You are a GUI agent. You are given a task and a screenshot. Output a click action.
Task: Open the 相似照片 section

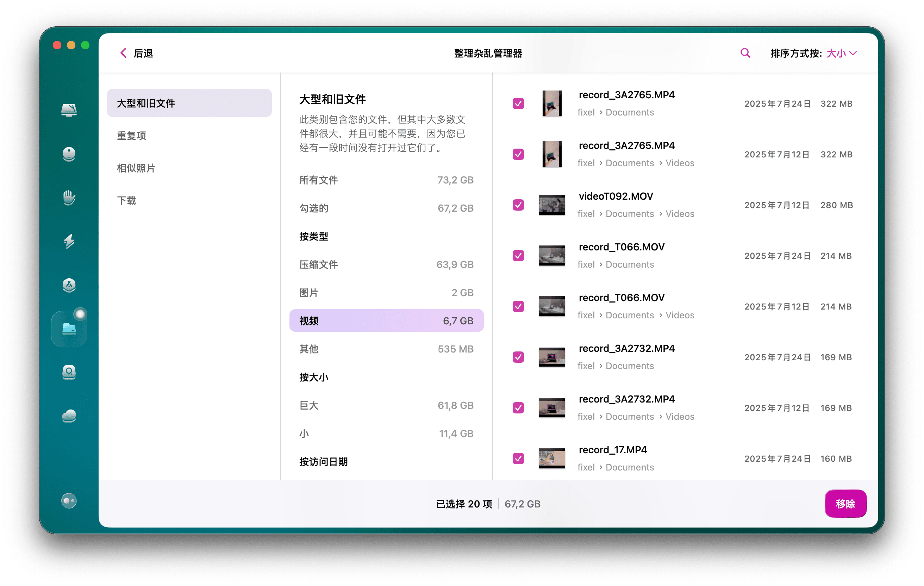point(136,168)
